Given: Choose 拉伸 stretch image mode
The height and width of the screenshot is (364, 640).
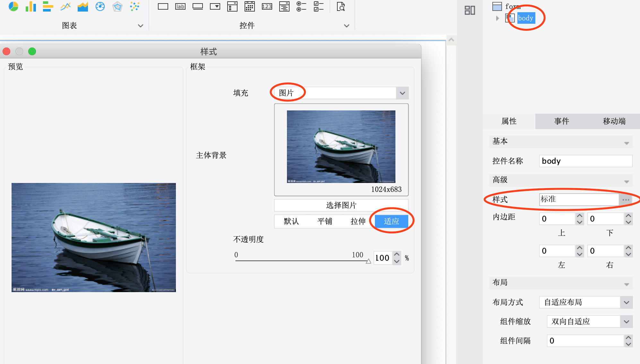Looking at the screenshot, I should [x=358, y=221].
